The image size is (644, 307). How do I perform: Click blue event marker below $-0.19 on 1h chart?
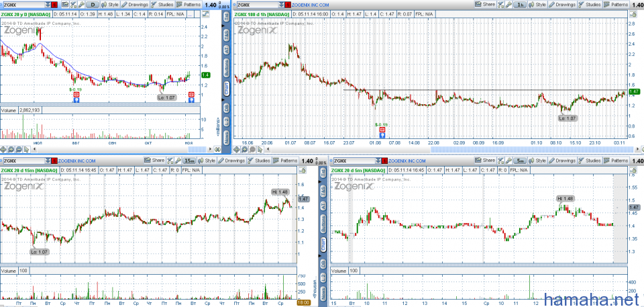[382, 134]
